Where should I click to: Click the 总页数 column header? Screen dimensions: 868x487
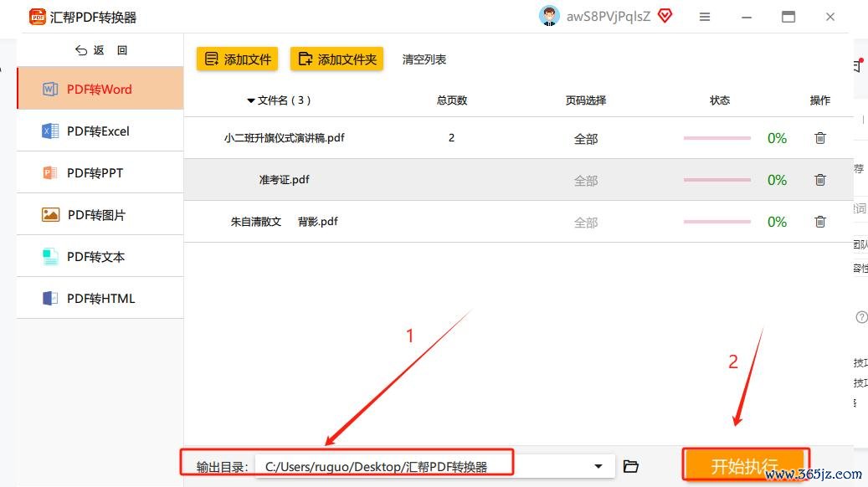tap(452, 100)
